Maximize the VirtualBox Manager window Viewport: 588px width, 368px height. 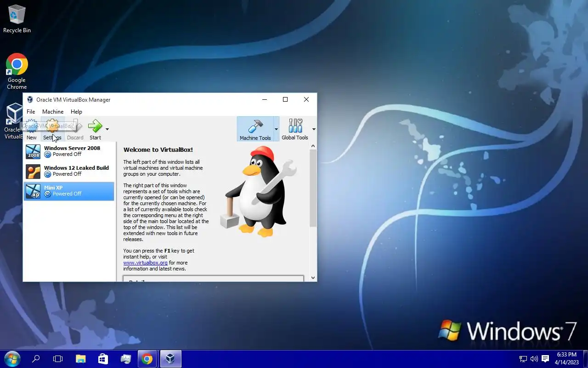(x=285, y=99)
